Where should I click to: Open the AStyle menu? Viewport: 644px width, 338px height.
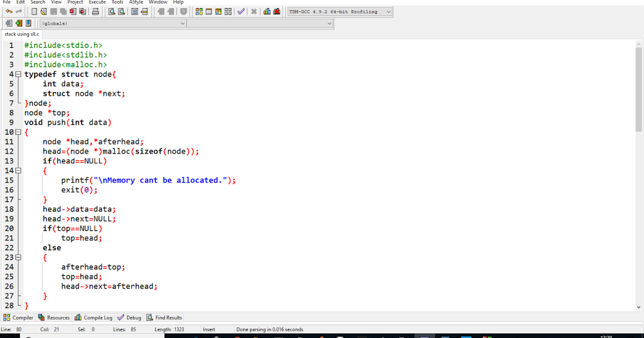(x=136, y=2)
